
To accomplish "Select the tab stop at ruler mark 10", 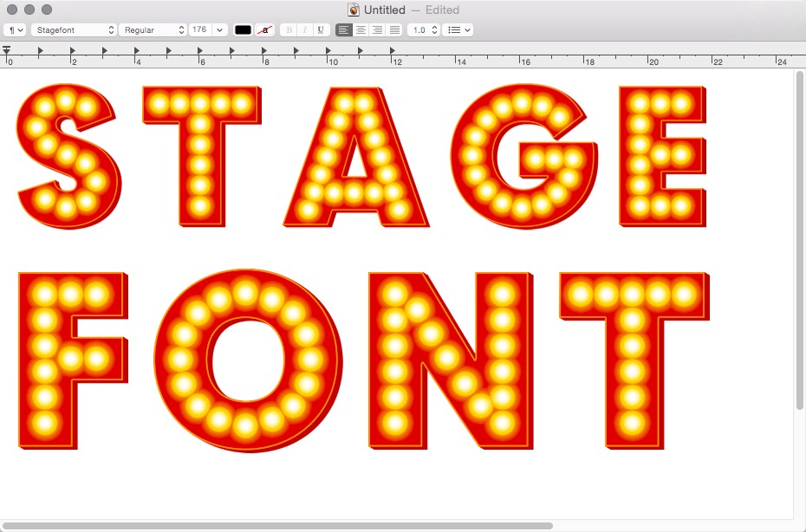I will 328,50.
